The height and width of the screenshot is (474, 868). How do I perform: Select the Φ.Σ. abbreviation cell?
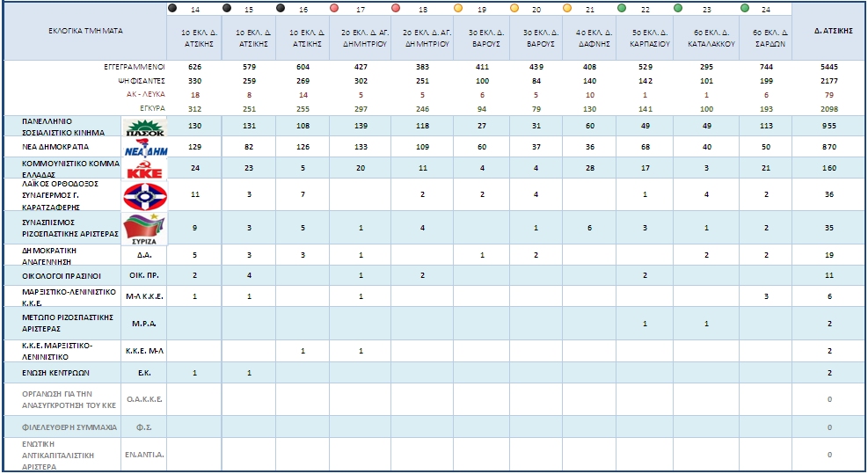[144, 427]
